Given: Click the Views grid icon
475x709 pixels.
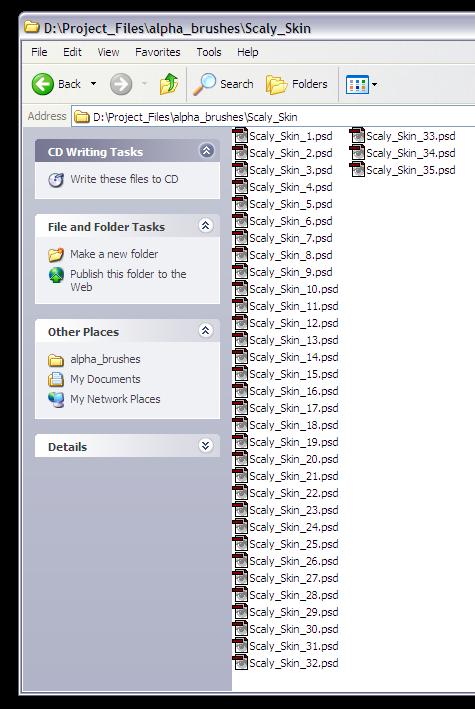Looking at the screenshot, I should [357, 84].
